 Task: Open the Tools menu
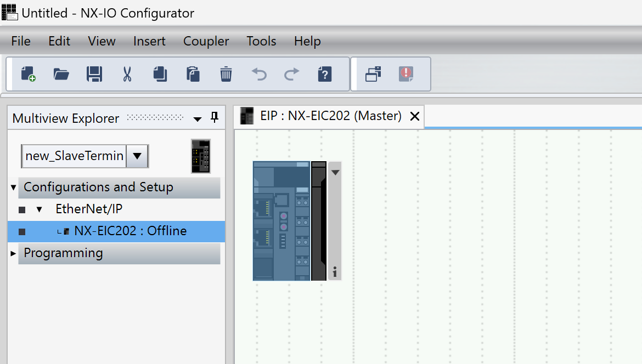coord(261,41)
